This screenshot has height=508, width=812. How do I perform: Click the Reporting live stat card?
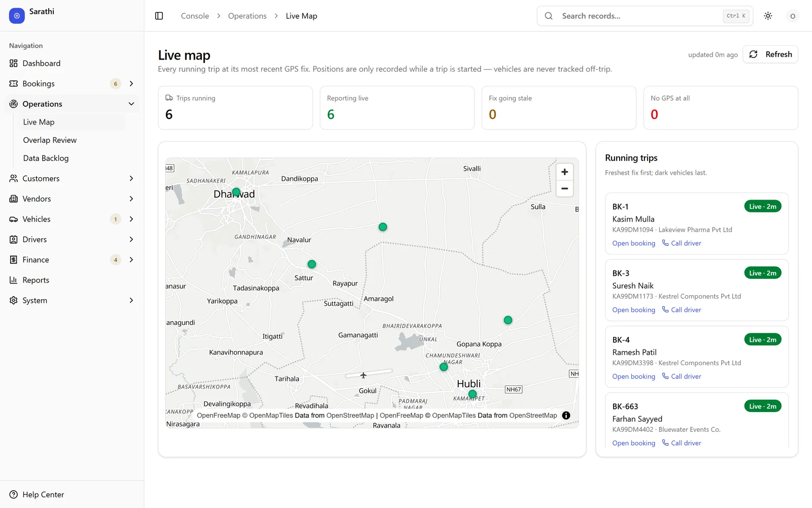pyautogui.click(x=397, y=108)
